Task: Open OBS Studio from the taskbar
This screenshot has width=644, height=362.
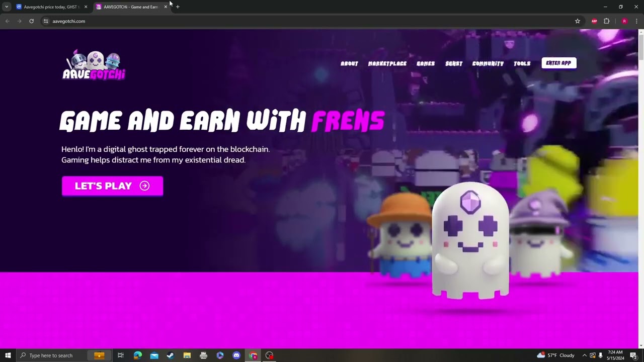Action: pos(270,355)
